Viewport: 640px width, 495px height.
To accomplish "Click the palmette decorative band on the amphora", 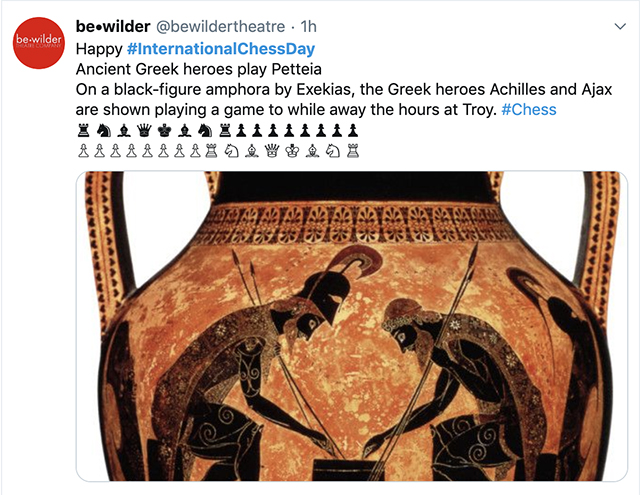I will point(351,224).
